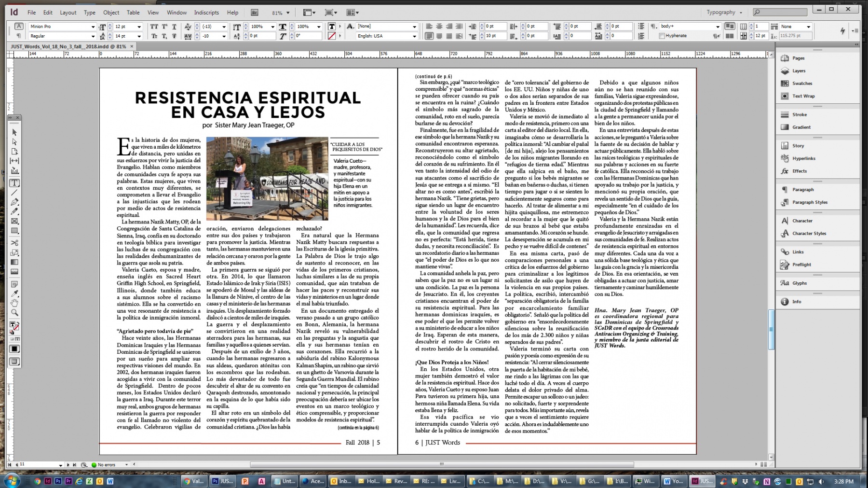Open the Glyphs panel
Screen dimensions: 868x488
[799, 283]
